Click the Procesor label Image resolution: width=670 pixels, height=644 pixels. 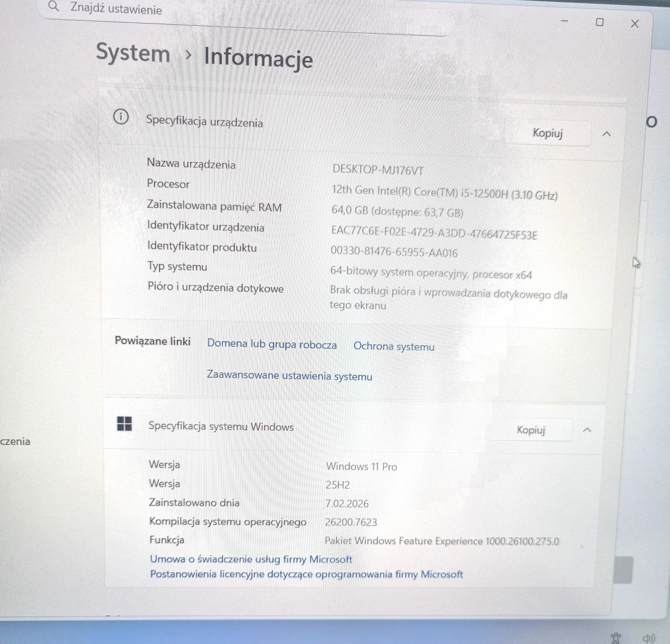point(168,184)
